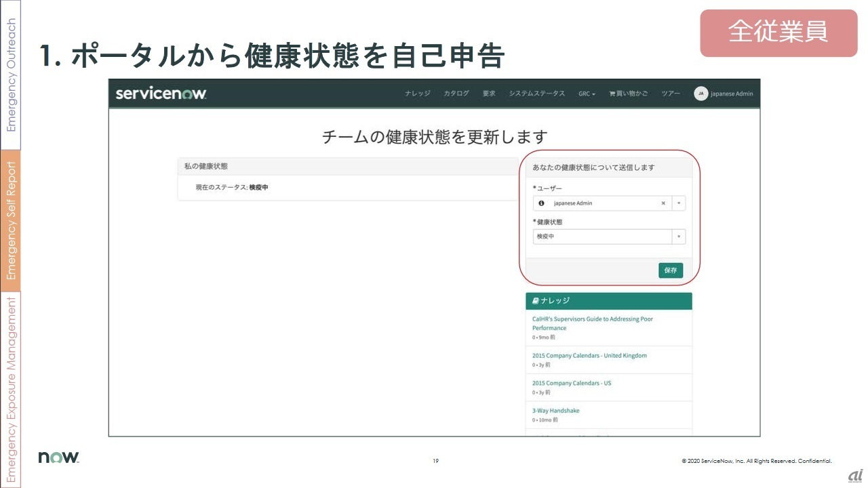Image resolution: width=868 pixels, height=488 pixels.
Task: Click the info icon in the ユーザー field
Action: [x=541, y=203]
